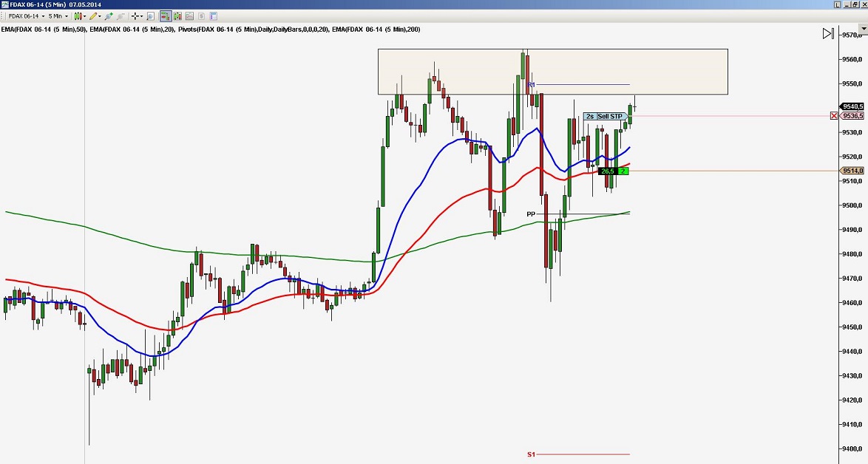
Task: Select the zoom-out tool
Action: click(x=121, y=16)
